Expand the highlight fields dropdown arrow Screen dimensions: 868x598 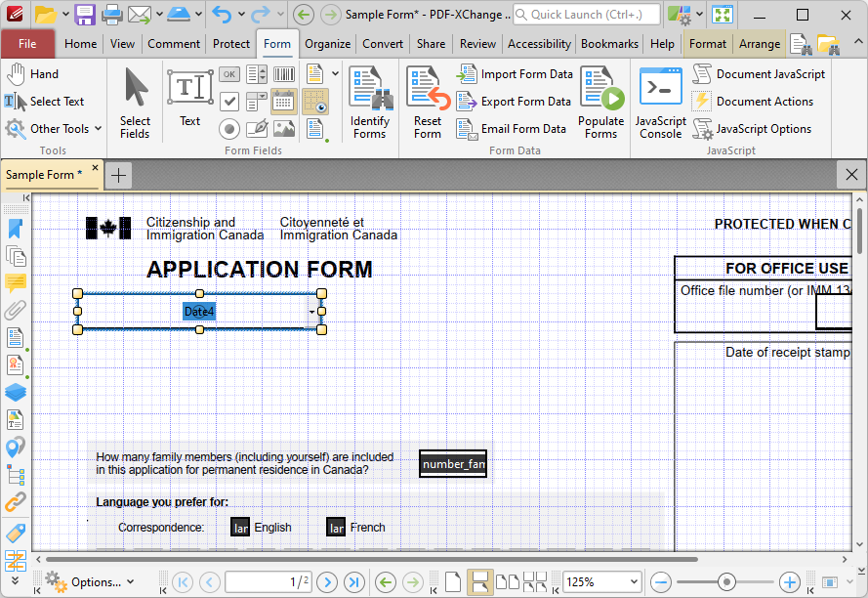click(335, 73)
